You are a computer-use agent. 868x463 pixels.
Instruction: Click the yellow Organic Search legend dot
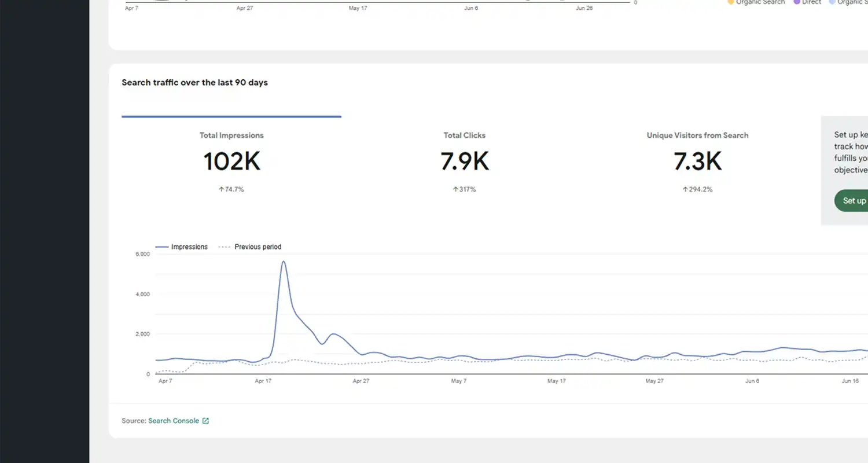click(730, 2)
